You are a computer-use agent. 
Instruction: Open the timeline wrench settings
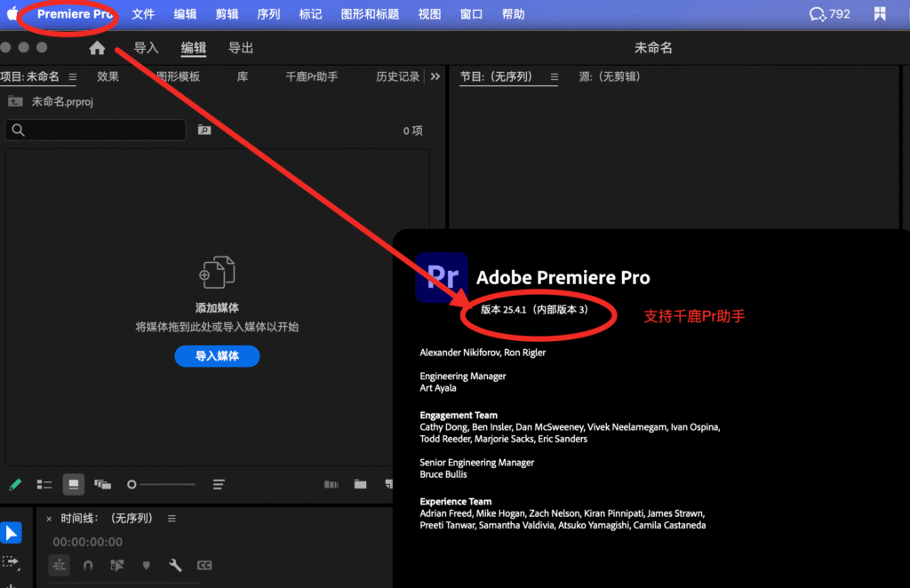175,565
